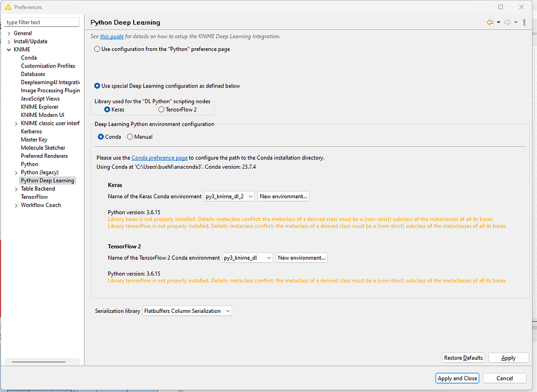Select the Manual configuration radio button

point(129,137)
